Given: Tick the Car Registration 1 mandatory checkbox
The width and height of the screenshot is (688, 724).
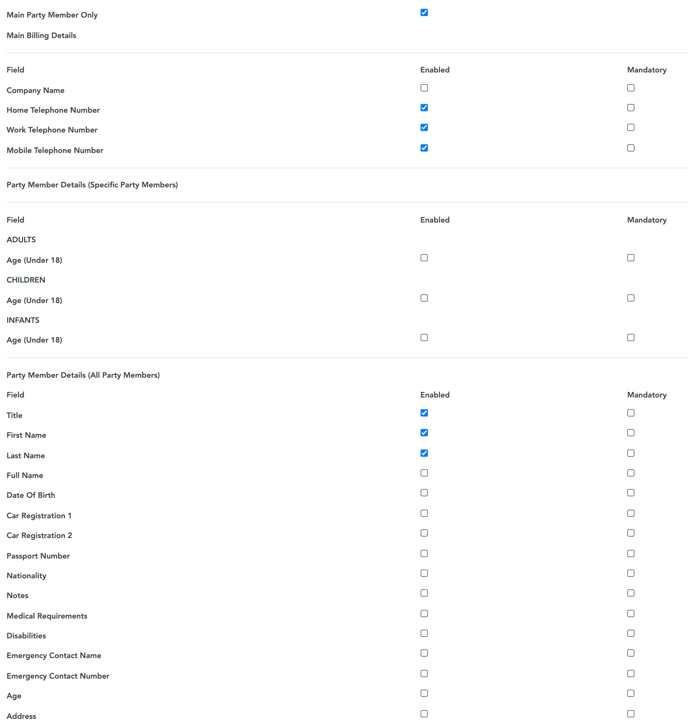Looking at the screenshot, I should tap(631, 513).
